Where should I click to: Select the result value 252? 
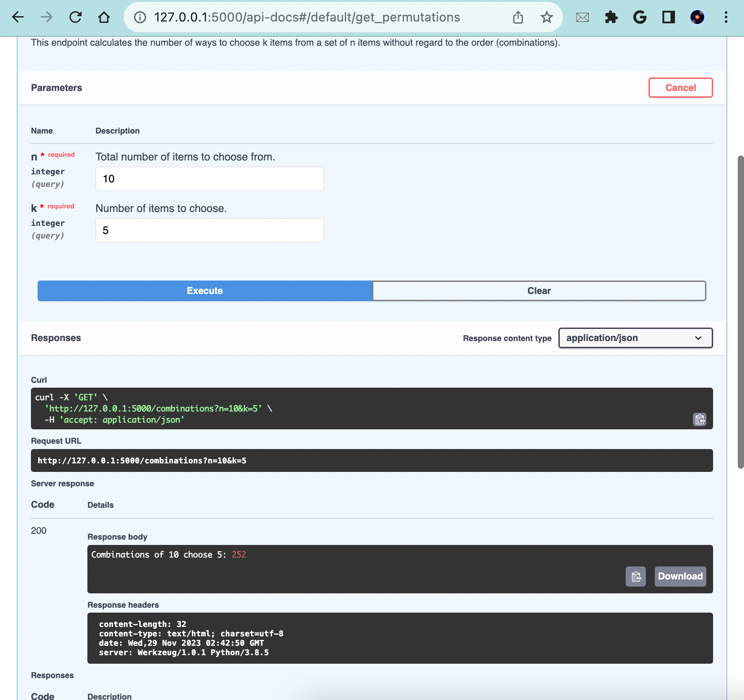239,555
